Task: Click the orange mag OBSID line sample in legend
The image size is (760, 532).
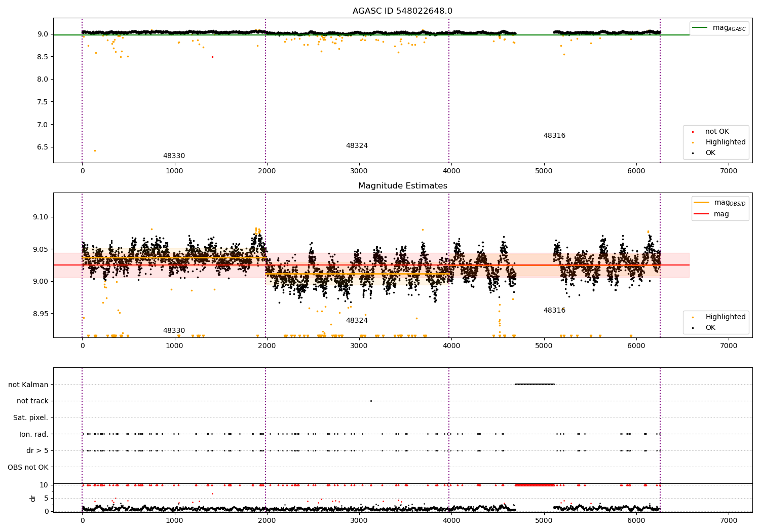Action: pyautogui.click(x=702, y=203)
